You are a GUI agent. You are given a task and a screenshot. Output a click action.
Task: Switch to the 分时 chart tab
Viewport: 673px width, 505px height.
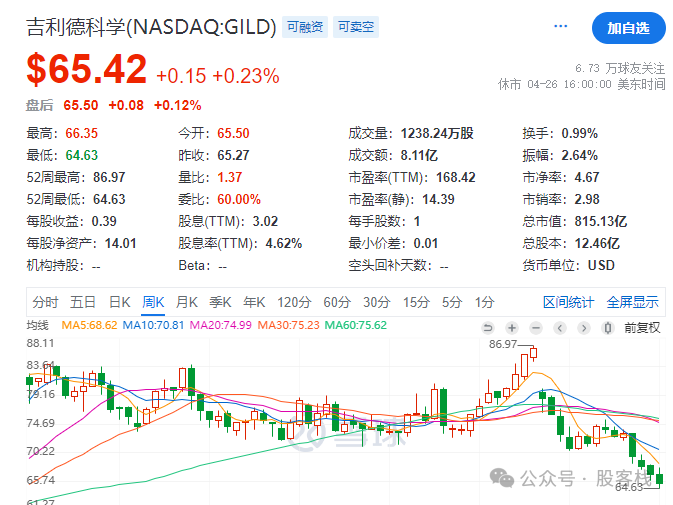pyautogui.click(x=45, y=302)
